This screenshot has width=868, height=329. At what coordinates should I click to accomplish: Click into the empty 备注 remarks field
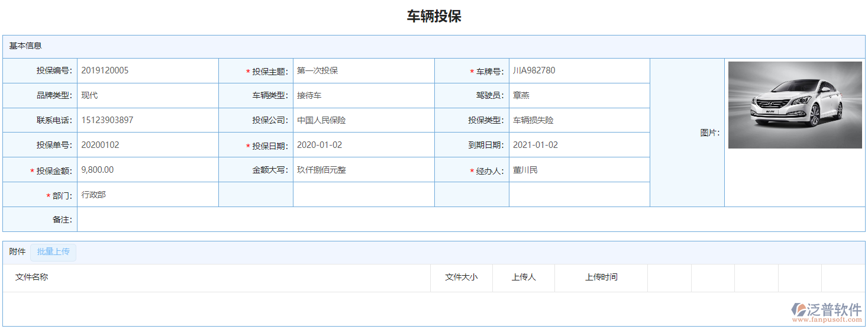click(470, 220)
